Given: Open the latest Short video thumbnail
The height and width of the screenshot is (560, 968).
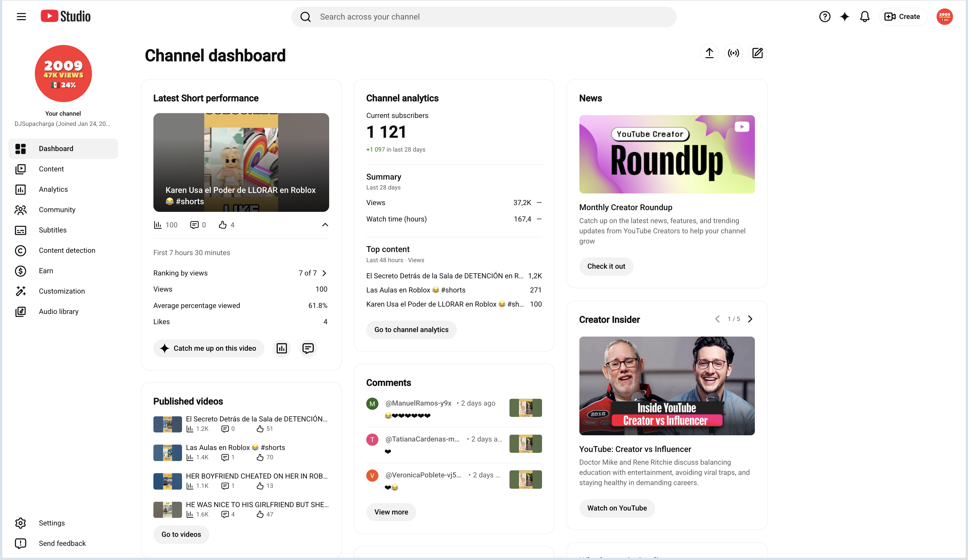Looking at the screenshot, I should 241,162.
